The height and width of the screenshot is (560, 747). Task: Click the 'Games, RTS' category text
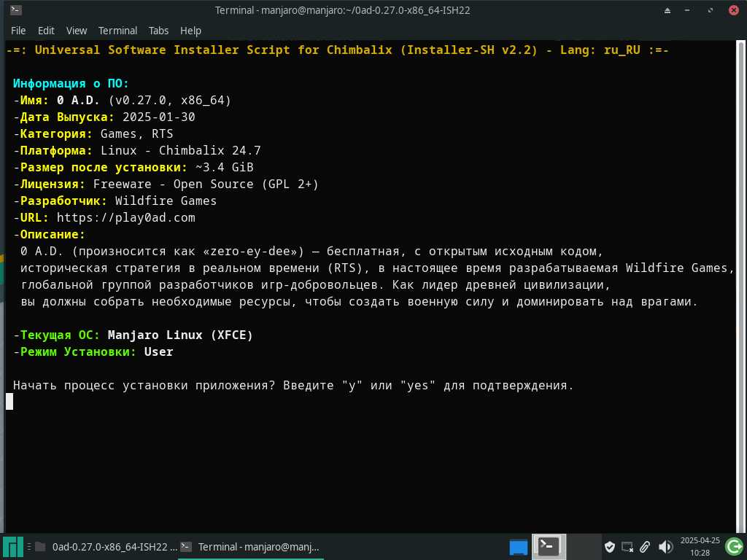[x=136, y=134]
